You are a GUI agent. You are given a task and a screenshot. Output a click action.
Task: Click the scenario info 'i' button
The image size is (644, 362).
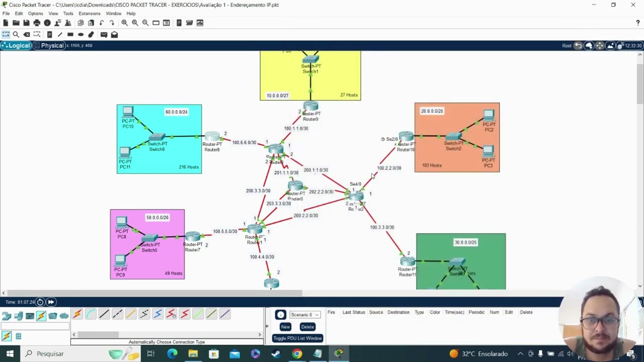(x=280, y=315)
